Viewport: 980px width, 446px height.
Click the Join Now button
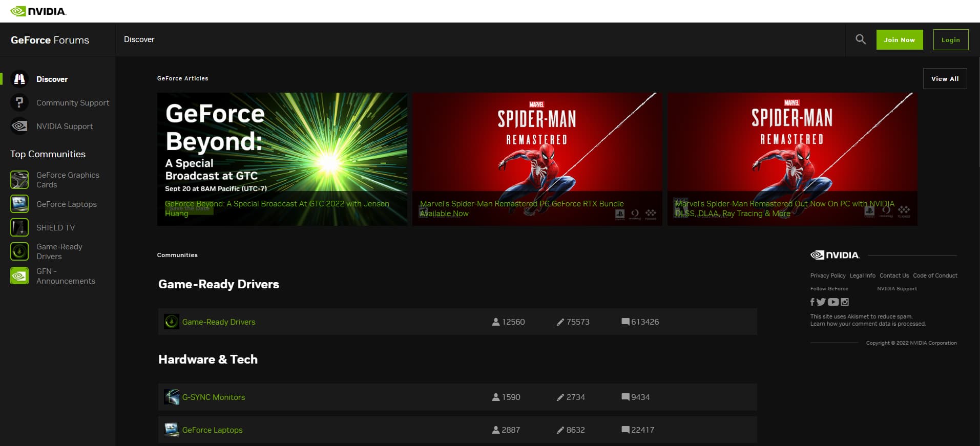tap(900, 40)
